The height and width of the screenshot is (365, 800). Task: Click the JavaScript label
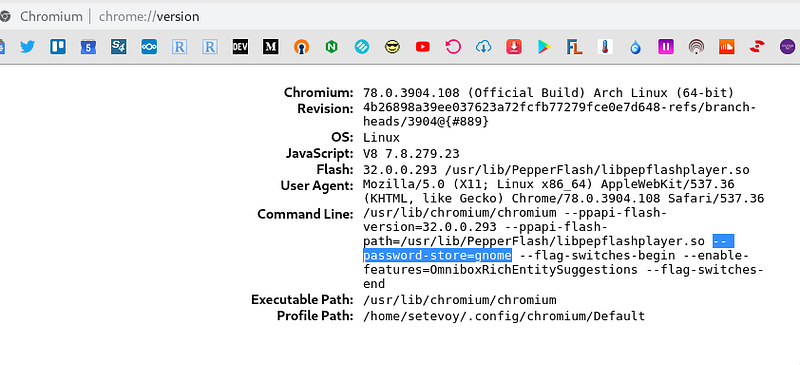[319, 153]
